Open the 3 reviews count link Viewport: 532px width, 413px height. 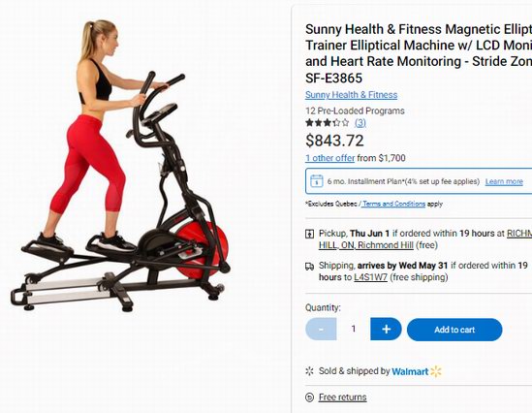360,122
